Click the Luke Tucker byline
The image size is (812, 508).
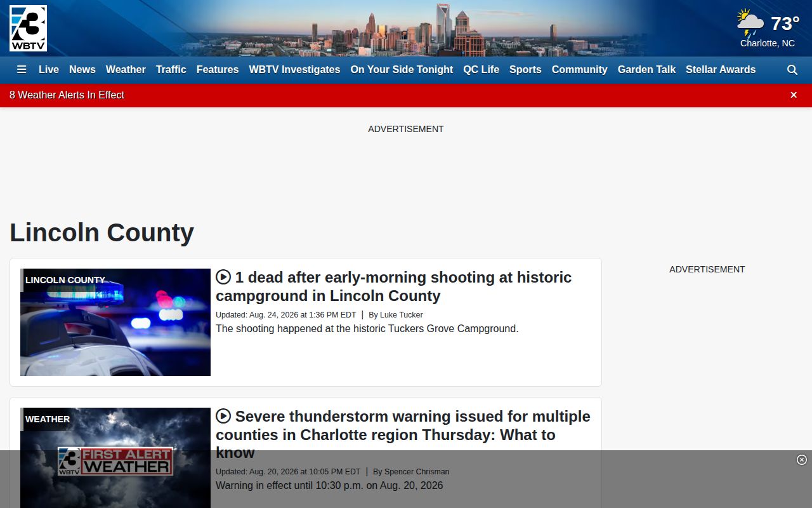396,315
